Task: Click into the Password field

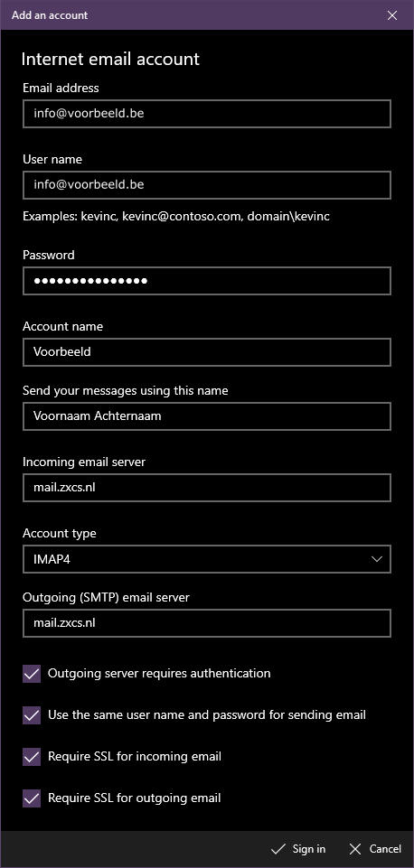Action: point(207,281)
